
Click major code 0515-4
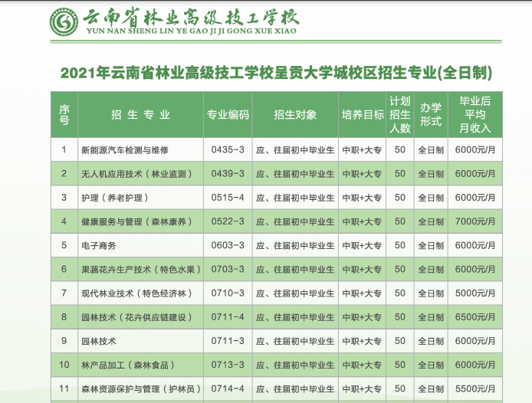pos(228,198)
